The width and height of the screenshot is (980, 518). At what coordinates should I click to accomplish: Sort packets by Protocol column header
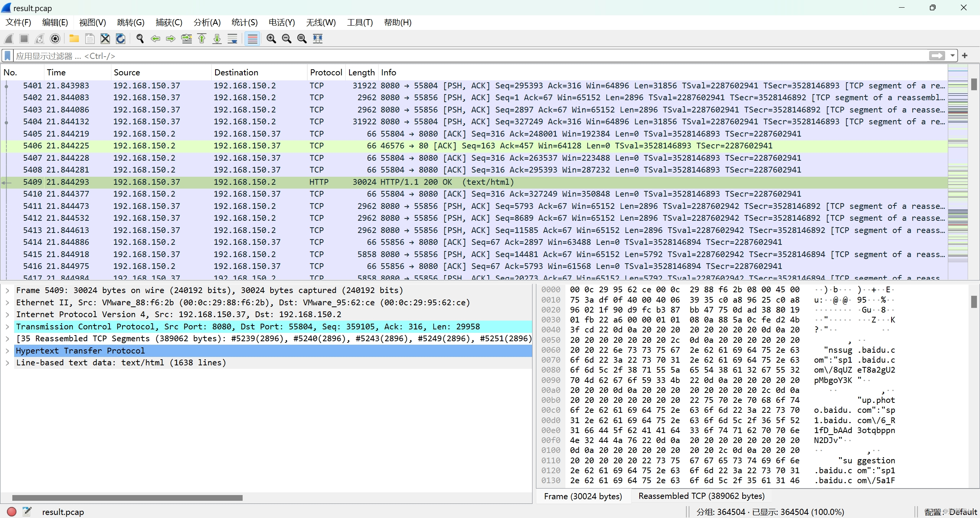click(326, 72)
